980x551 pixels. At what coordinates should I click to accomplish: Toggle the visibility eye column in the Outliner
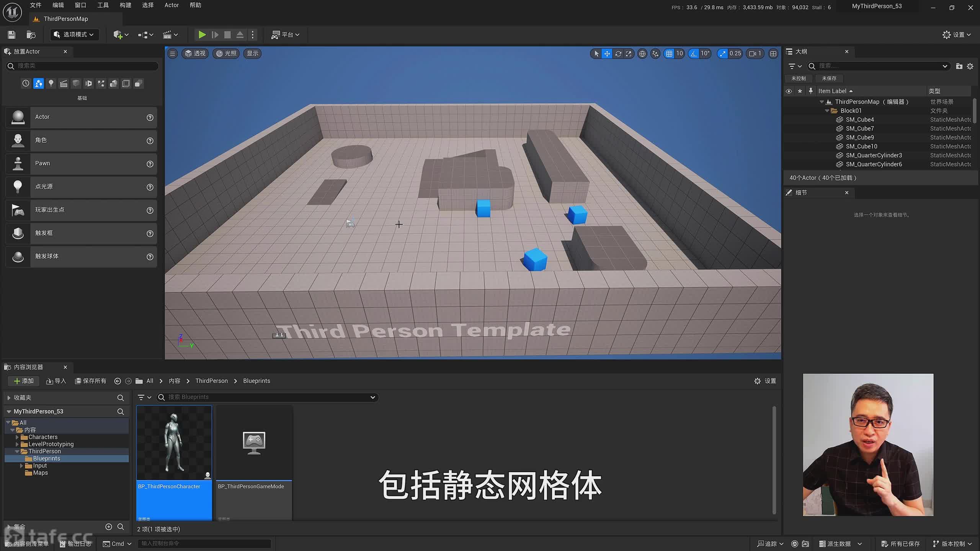[789, 91]
